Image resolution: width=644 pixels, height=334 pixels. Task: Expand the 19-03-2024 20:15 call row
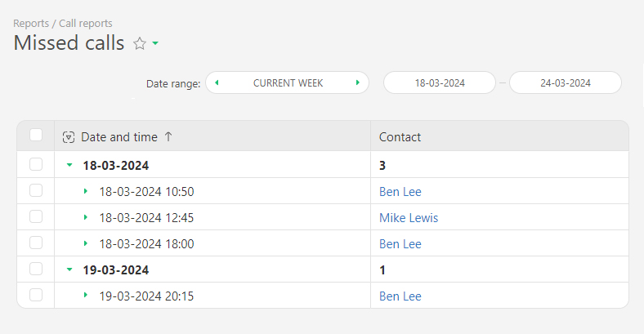(x=86, y=296)
